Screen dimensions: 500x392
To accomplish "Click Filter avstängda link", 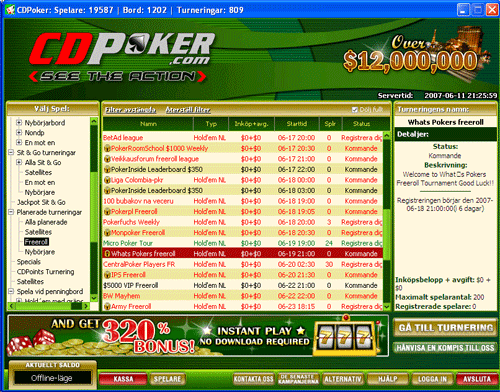I will click(130, 110).
